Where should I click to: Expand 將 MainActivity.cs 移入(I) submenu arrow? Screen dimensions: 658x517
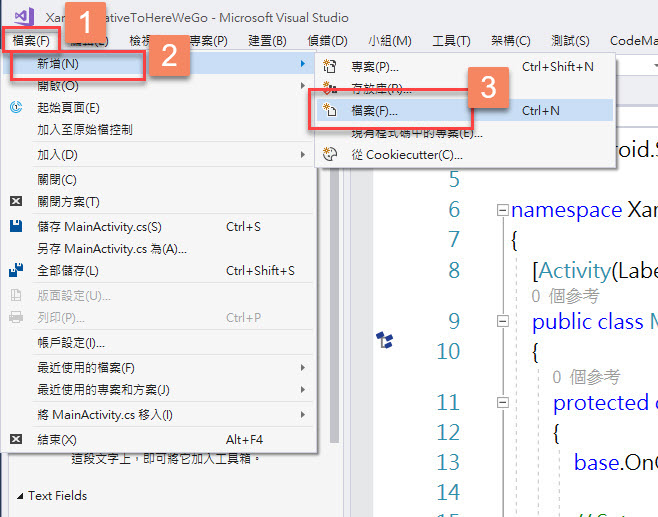303,415
